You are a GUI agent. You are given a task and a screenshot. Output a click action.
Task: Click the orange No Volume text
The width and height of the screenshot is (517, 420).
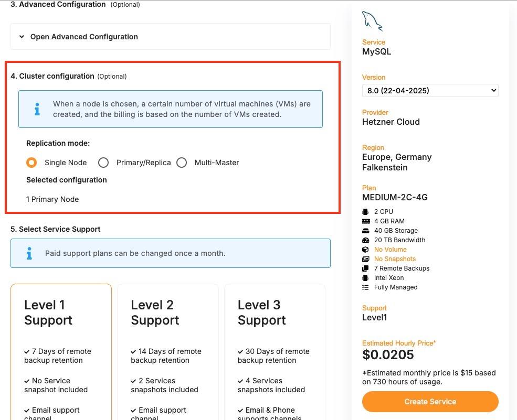pyautogui.click(x=391, y=249)
